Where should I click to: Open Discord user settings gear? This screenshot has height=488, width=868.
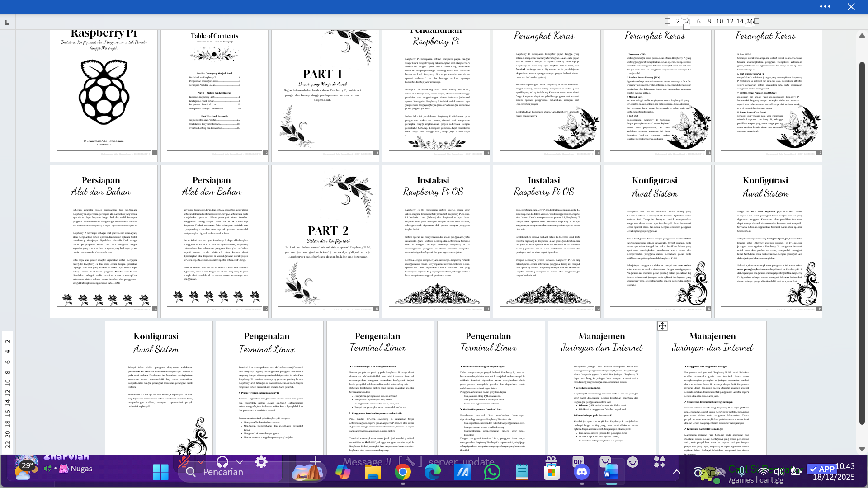[x=261, y=462]
